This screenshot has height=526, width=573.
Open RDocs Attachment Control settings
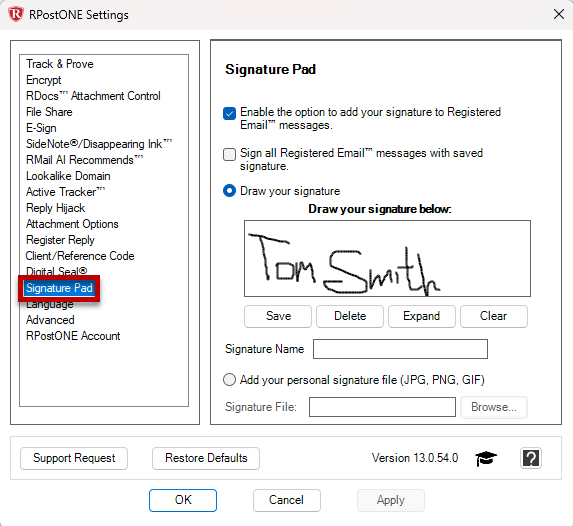click(x=93, y=96)
